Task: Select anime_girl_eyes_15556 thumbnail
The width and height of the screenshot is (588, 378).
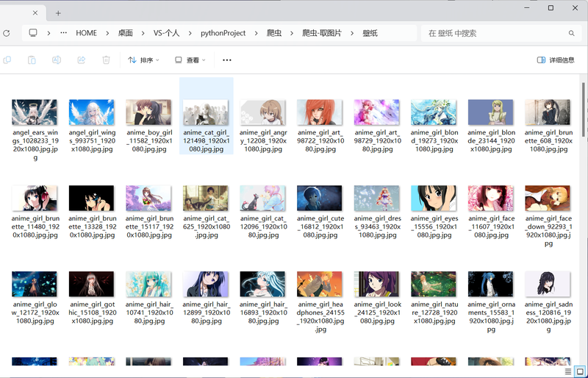Action: coord(434,199)
